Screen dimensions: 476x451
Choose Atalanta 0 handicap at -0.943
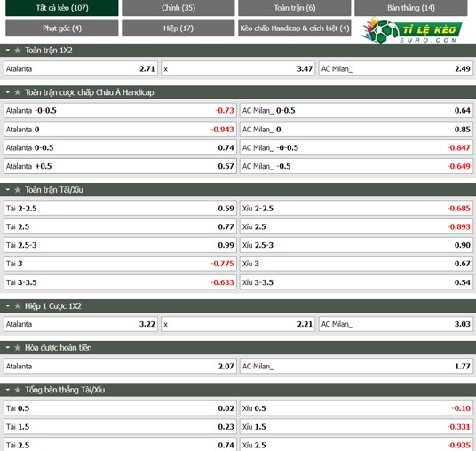point(120,130)
